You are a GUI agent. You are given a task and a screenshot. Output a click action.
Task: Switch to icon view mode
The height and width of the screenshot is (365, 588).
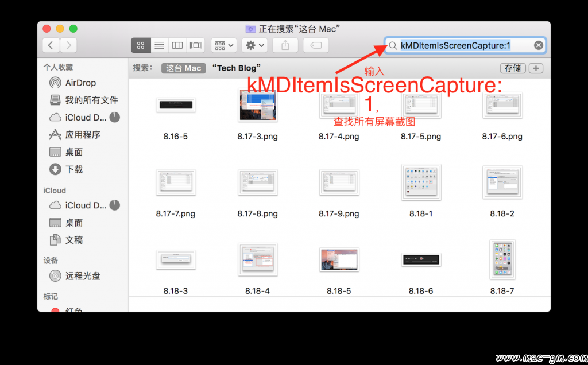[x=141, y=45]
